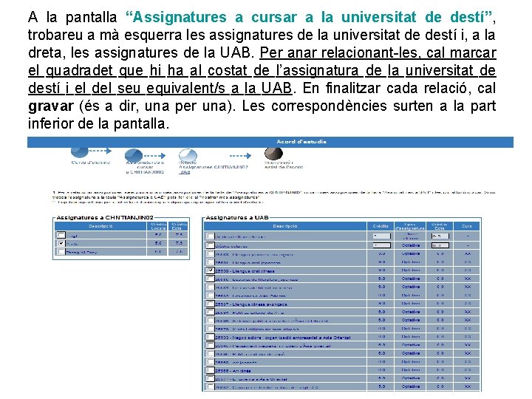Click the 'Relació Assignatures CHNTIANJIN02 - UAB' step circle

[x=188, y=156]
